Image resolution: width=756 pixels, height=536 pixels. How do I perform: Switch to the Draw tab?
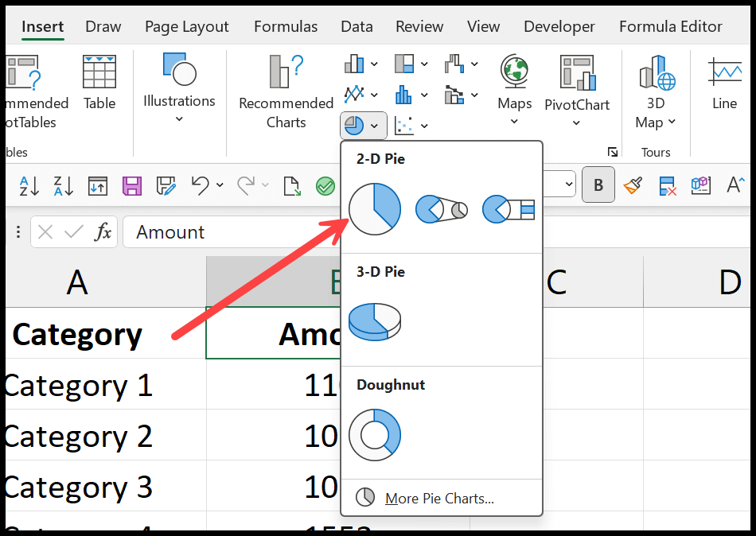(103, 26)
